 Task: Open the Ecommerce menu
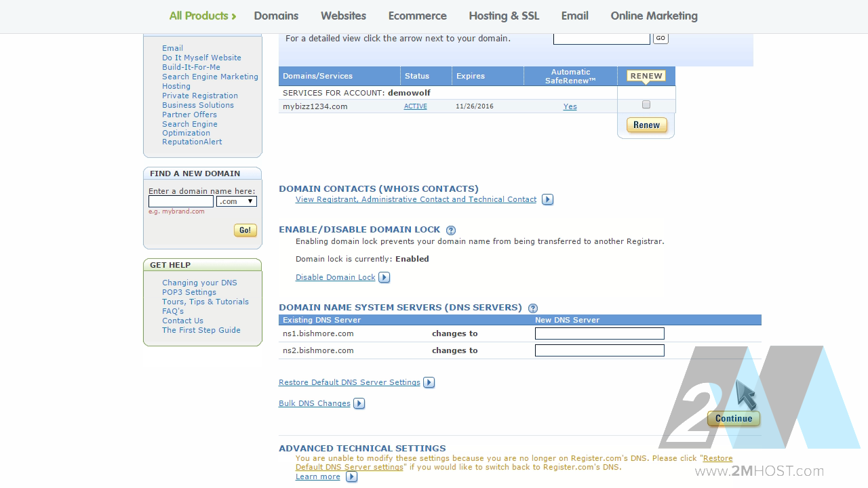(x=417, y=16)
